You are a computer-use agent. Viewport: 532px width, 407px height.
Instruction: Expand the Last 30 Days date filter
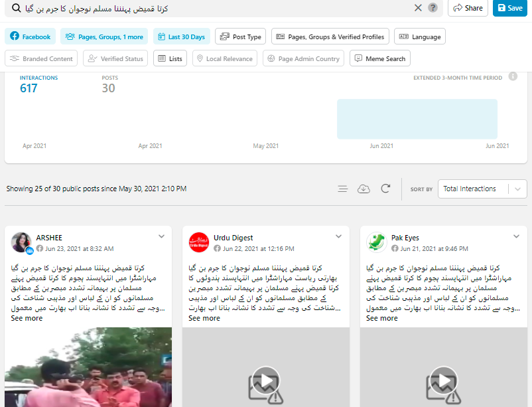pyautogui.click(x=182, y=37)
